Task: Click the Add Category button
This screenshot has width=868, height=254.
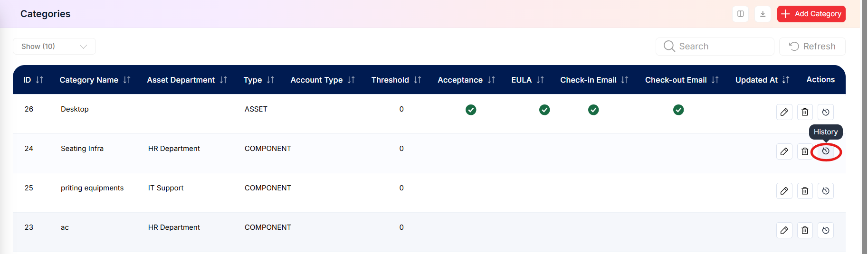Action: pyautogui.click(x=811, y=14)
